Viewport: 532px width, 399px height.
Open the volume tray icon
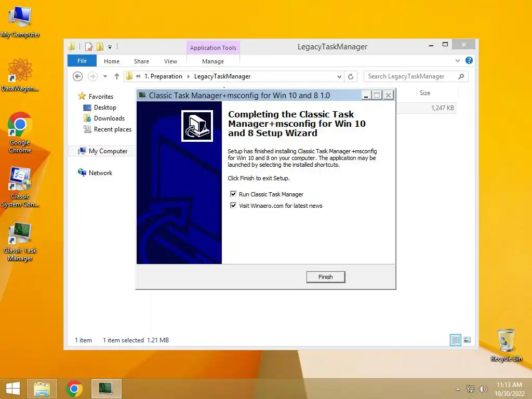[483, 389]
